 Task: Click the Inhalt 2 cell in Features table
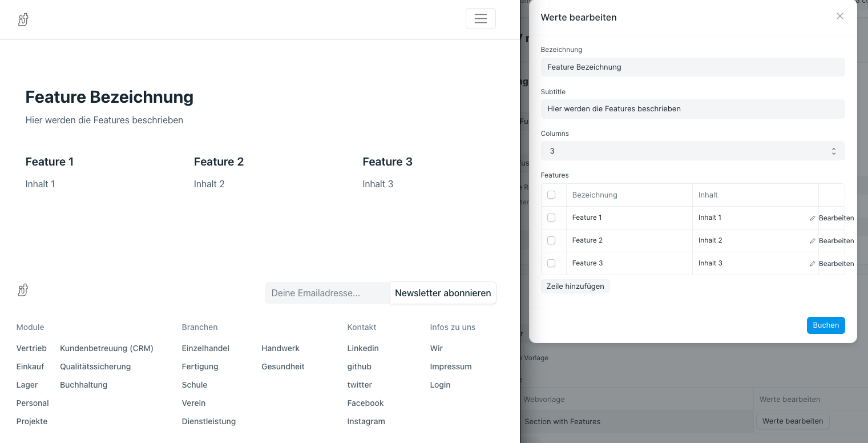click(x=756, y=240)
